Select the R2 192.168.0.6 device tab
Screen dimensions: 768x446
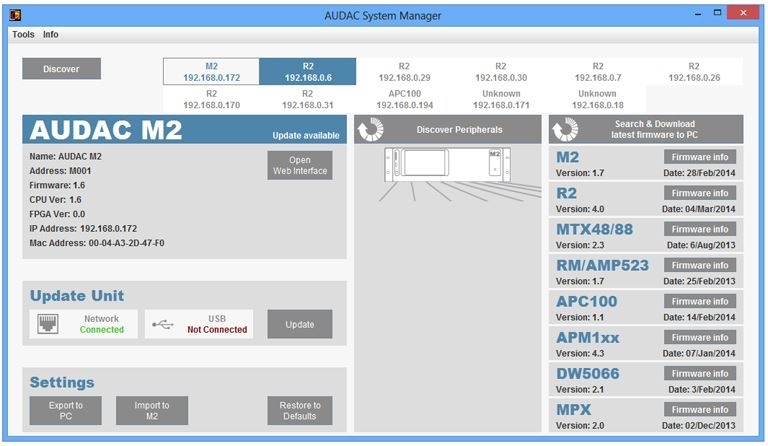(x=307, y=71)
